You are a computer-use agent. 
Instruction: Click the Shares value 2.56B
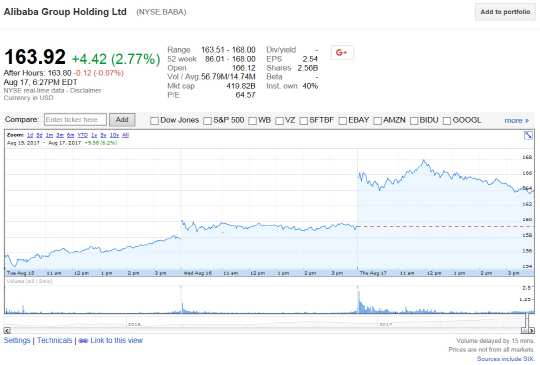(308, 68)
